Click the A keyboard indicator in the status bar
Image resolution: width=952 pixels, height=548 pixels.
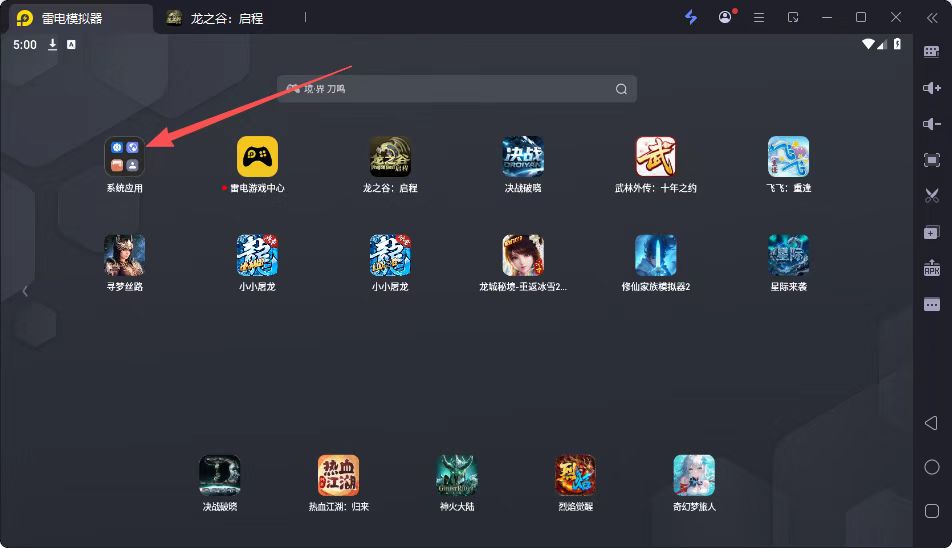[71, 44]
